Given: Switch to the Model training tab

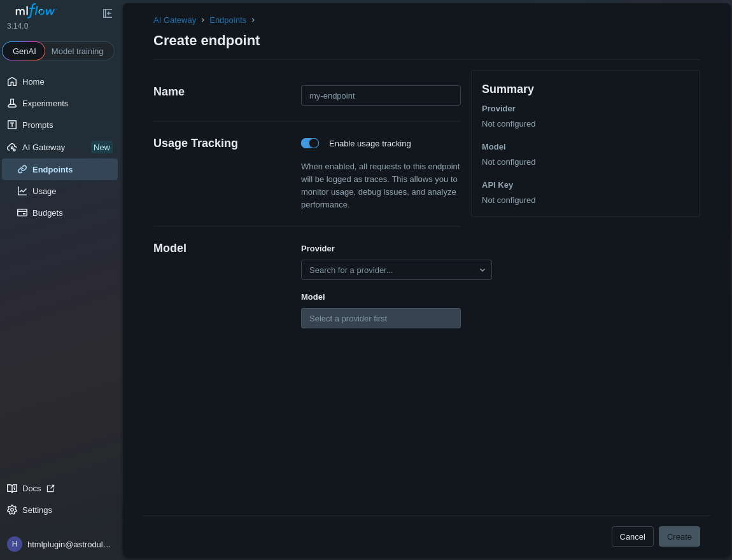Looking at the screenshot, I should [78, 51].
